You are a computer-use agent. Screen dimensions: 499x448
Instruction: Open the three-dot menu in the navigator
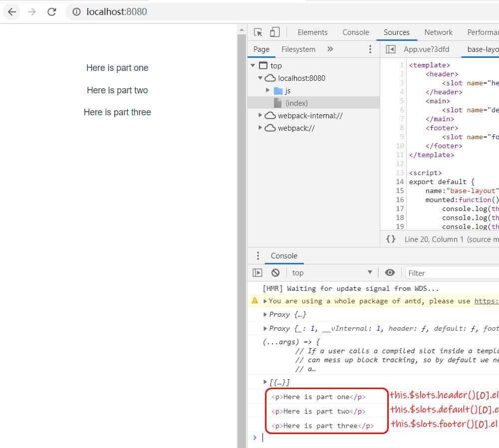[370, 49]
